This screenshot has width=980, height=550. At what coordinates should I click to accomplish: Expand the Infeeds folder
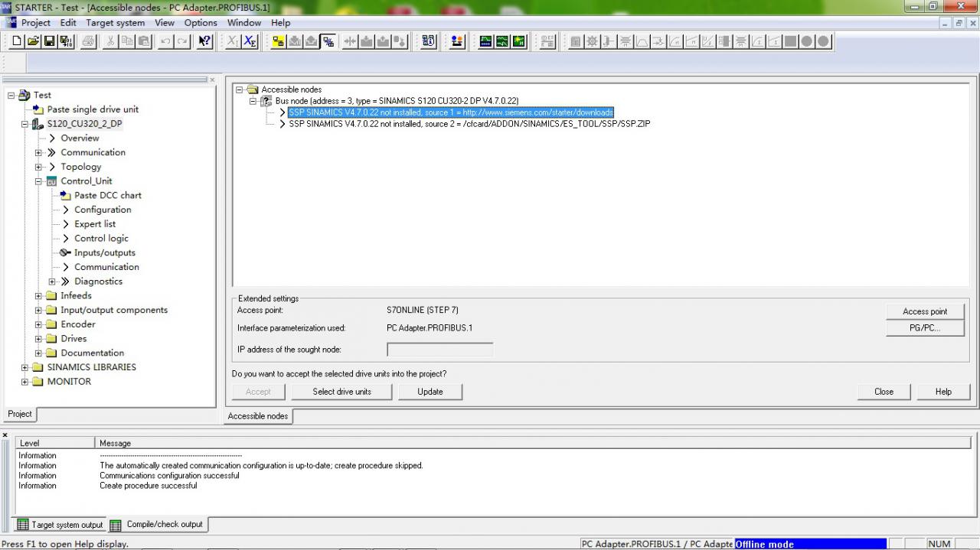click(38, 295)
